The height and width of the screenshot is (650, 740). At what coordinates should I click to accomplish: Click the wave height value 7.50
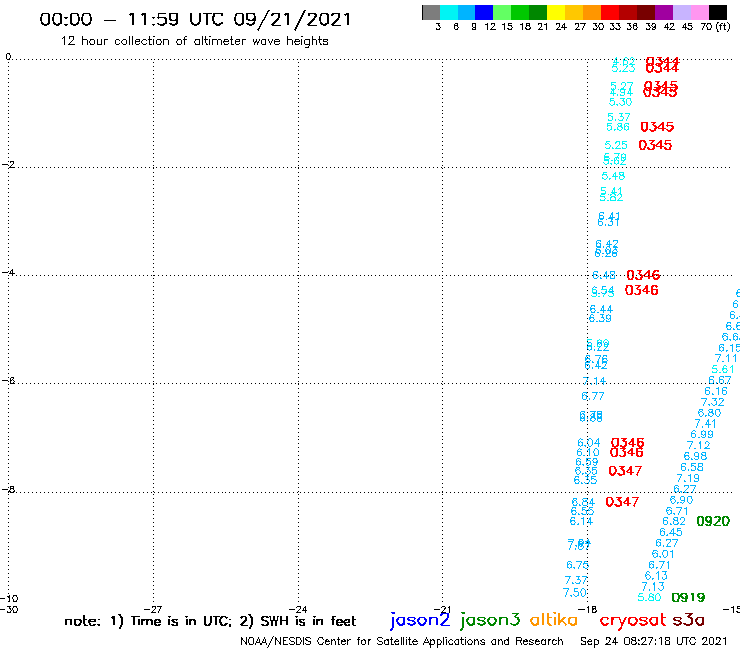(574, 593)
